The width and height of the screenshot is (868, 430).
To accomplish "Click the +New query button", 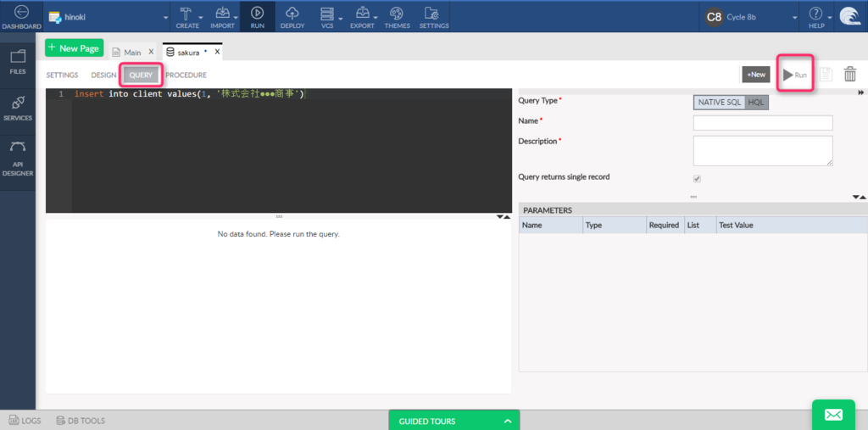I will click(x=755, y=75).
